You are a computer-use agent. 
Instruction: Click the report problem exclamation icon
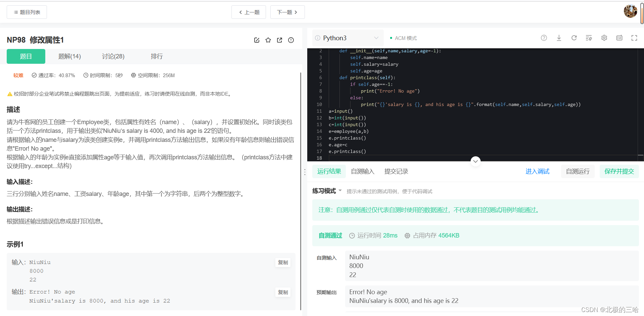coord(291,40)
